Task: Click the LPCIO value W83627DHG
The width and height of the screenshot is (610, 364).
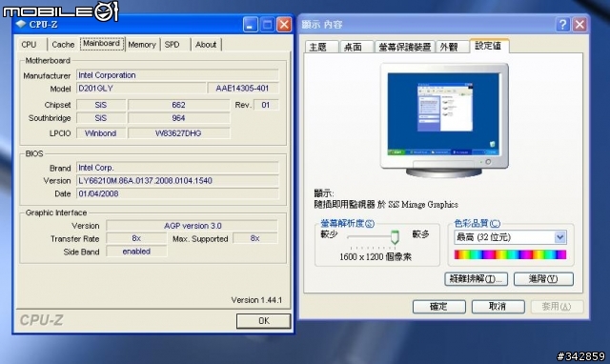Action: 178,133
